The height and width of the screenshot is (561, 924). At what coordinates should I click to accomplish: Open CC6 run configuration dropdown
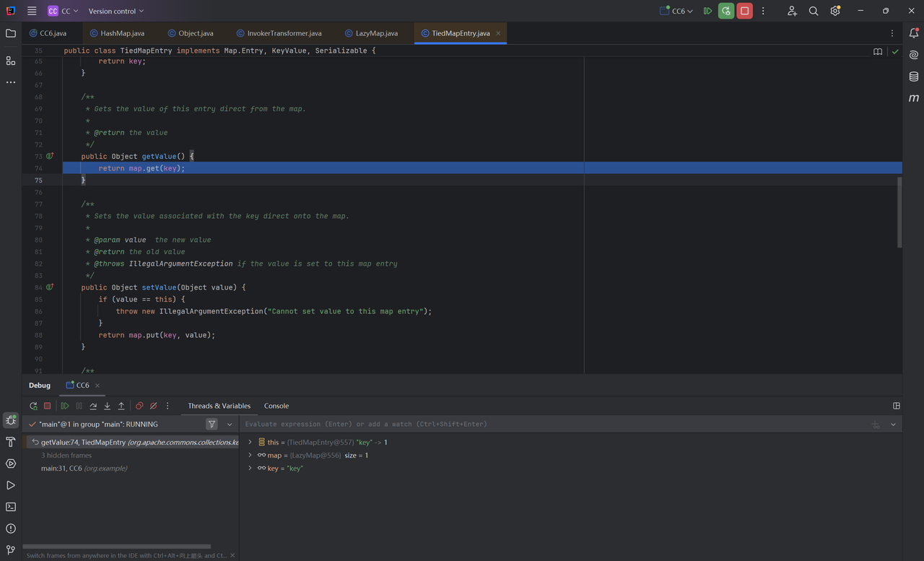point(676,11)
